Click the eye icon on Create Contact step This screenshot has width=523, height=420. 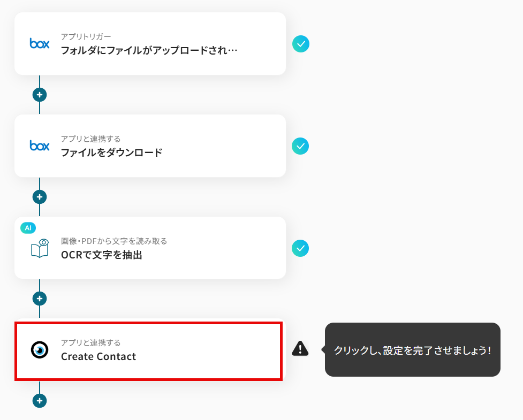[40, 350]
